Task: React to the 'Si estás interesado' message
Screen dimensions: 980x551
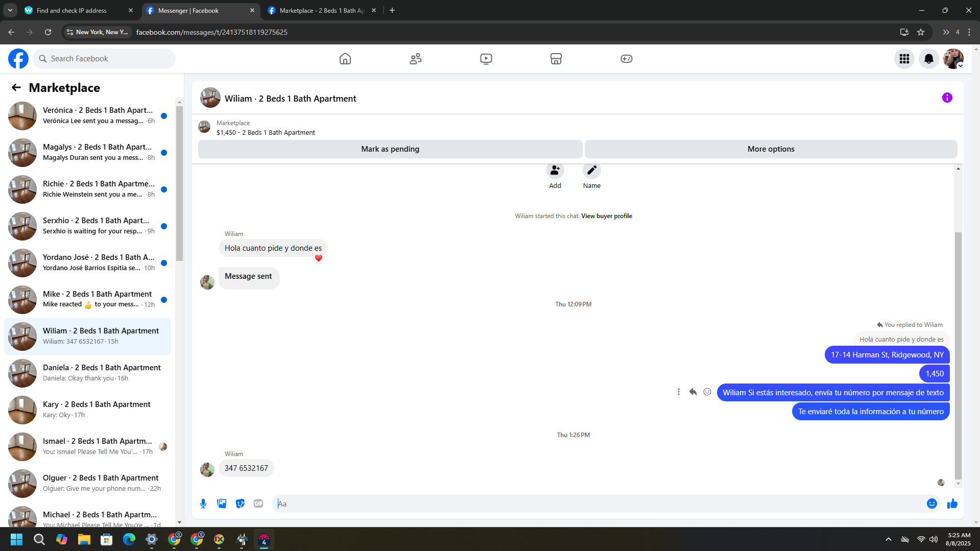Action: (x=707, y=392)
